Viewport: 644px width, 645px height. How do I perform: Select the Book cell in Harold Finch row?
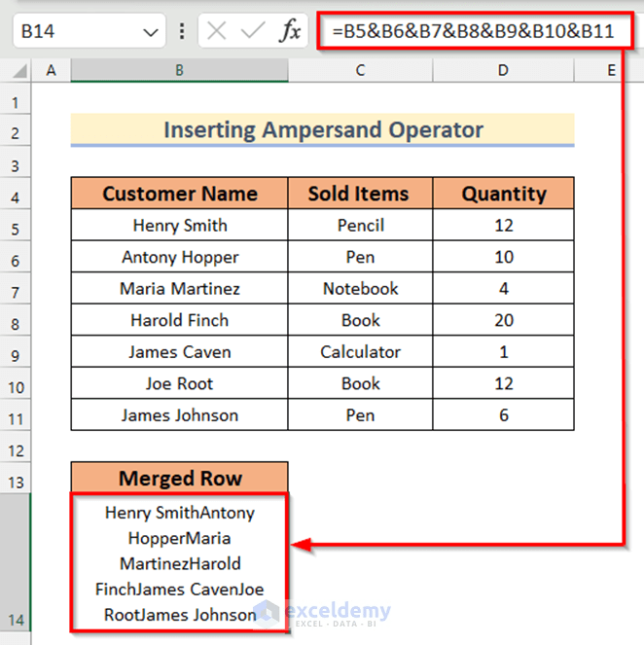click(x=360, y=320)
